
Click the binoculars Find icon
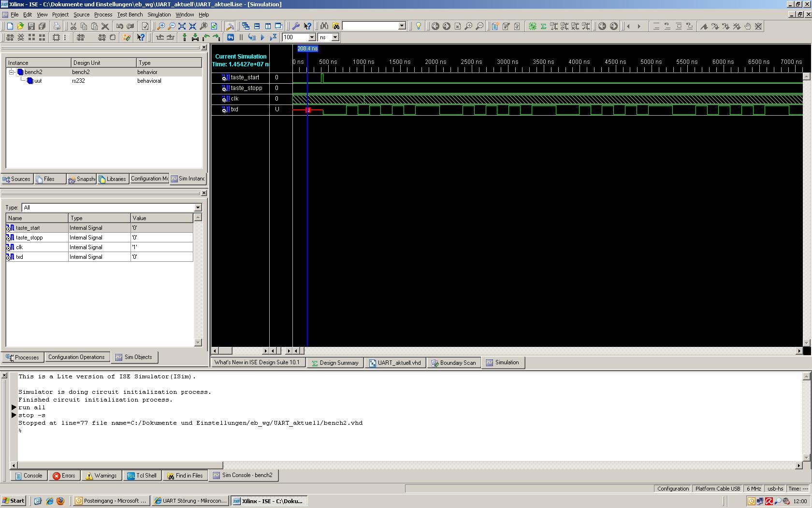[x=324, y=26]
